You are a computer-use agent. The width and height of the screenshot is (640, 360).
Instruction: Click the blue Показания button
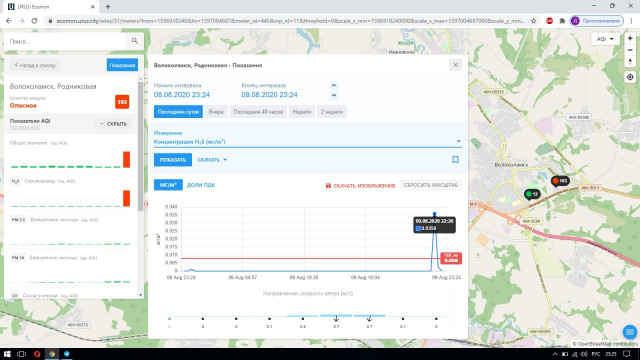[x=122, y=65]
